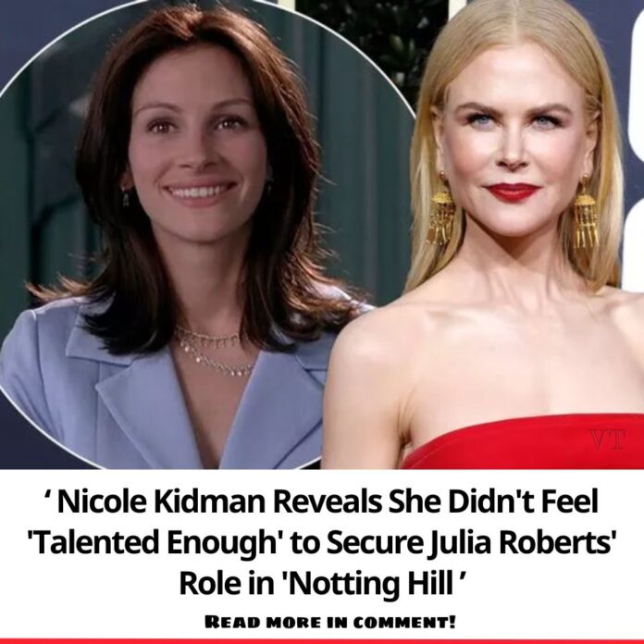Click the headline line starting 'Nicole Kidman Reveals'
Screen dimensions: 644x644
321,502
